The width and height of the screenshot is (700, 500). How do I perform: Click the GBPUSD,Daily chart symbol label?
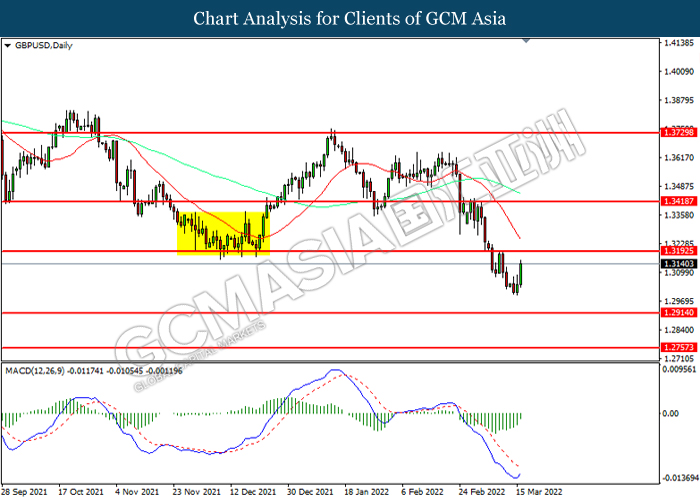click(x=43, y=46)
